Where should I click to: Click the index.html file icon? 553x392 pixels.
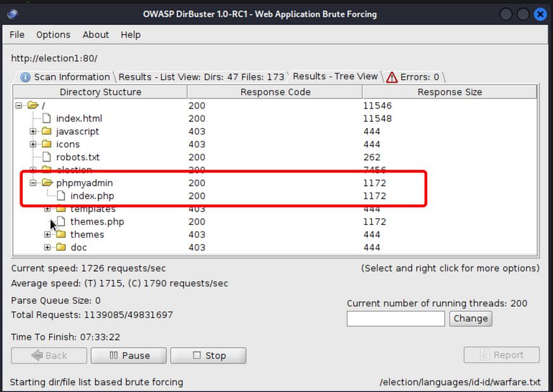coord(47,118)
